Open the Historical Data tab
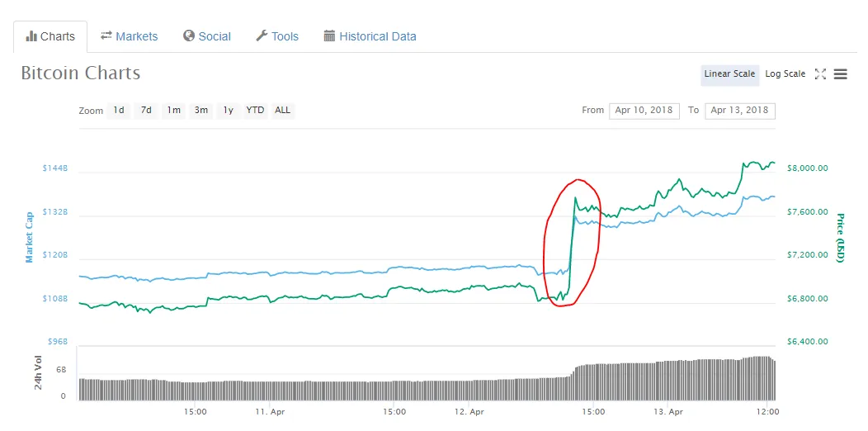This screenshot has width=868, height=431. coord(370,36)
